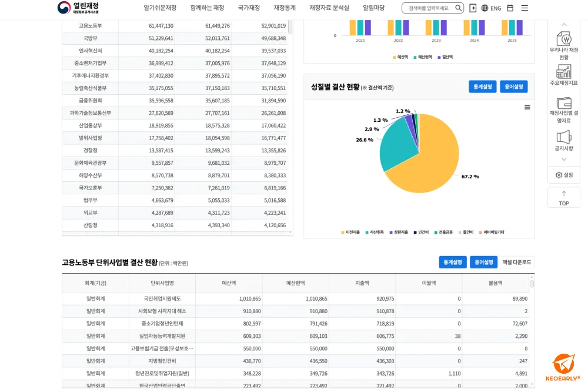Toggle 상환지출 legend in pie chart
This screenshot has width=588, height=392.
pos(399,232)
